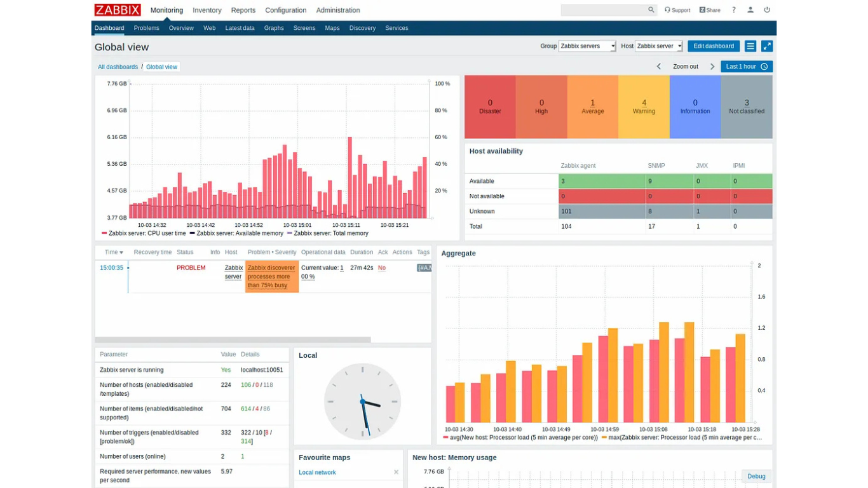The image size is (868, 488).
Task: Click the sign out power icon
Action: click(x=767, y=10)
